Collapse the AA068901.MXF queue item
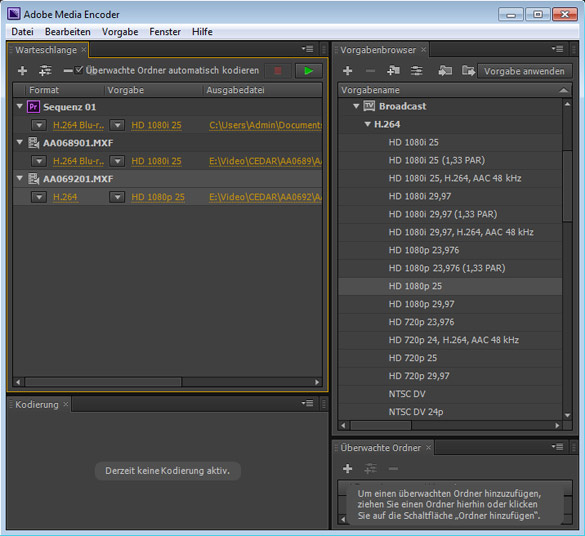The image size is (585, 536). [19, 142]
